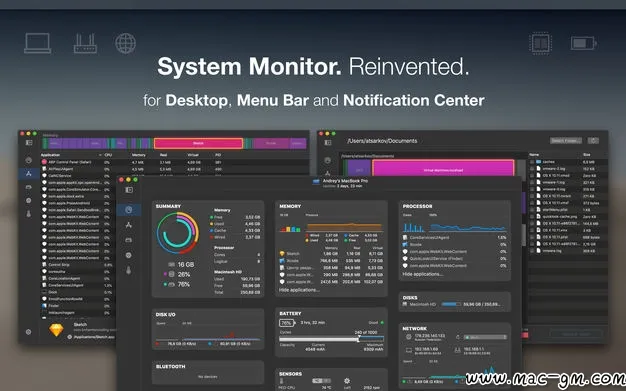Image resolution: width=626 pixels, height=391 pixels.
Task: Open thermometer icon in applications window sidebar
Action: (x=28, y=214)
